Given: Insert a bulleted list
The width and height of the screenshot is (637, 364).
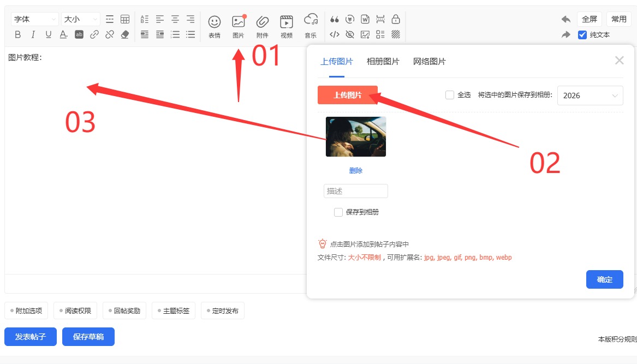Looking at the screenshot, I should coord(190,34).
